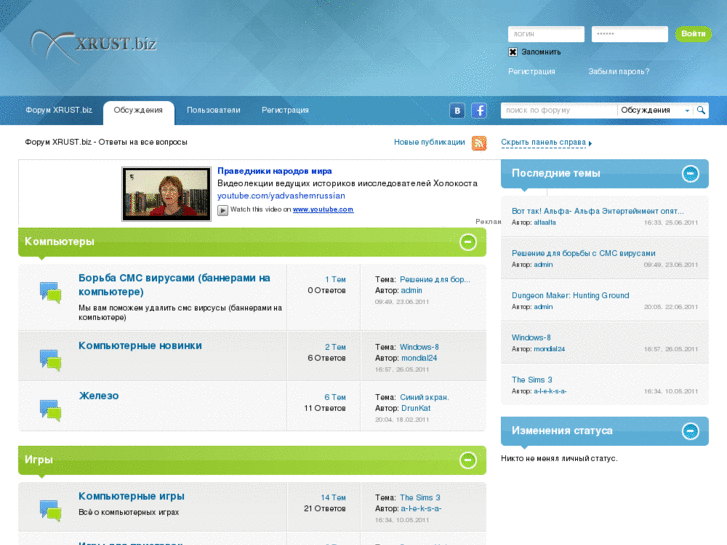Open the VKontakte social icon
Image resolution: width=727 pixels, height=545 pixels.
coord(457,110)
